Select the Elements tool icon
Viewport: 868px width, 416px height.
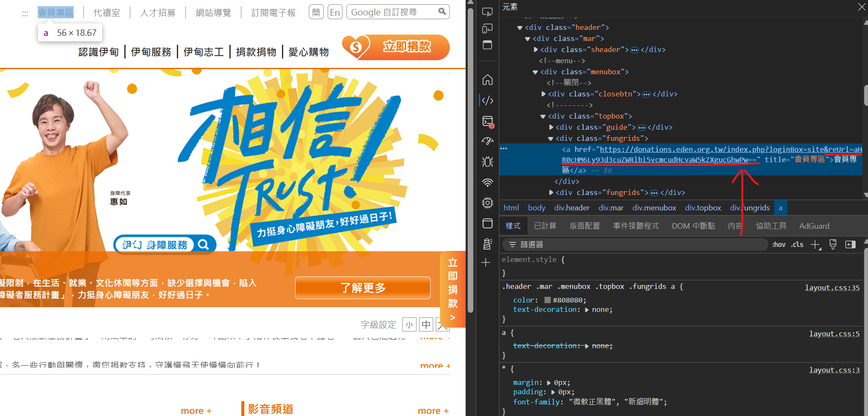click(487, 100)
